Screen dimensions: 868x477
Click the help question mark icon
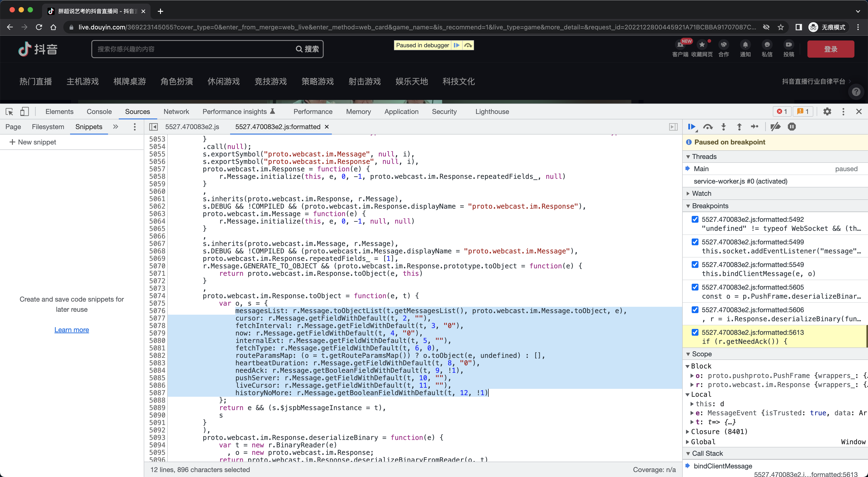856,92
